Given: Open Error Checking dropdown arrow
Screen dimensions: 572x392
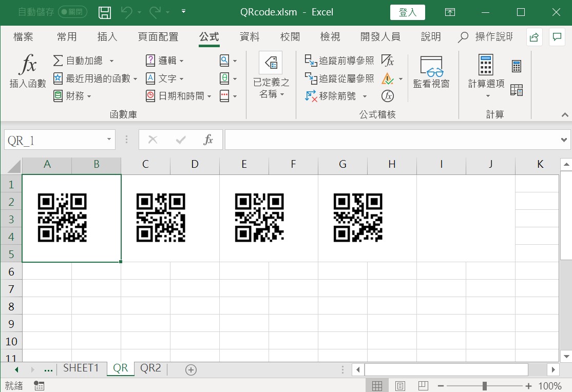Looking at the screenshot, I should click(401, 79).
